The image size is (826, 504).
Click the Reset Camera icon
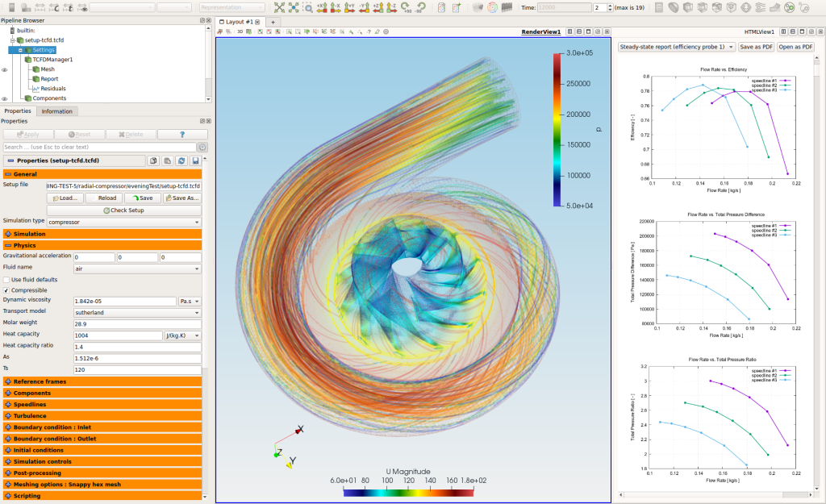[x=278, y=7]
